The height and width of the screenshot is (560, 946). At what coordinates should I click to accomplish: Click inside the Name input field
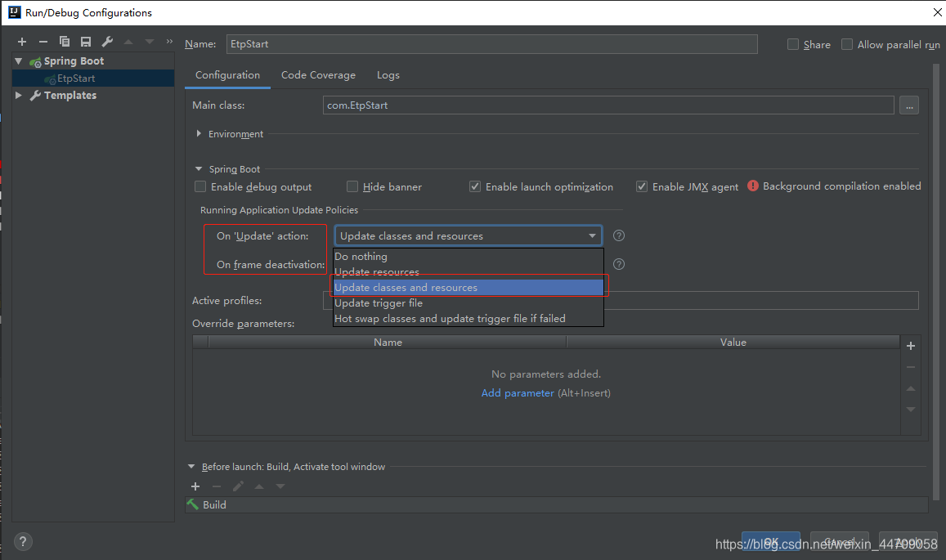[x=491, y=44]
